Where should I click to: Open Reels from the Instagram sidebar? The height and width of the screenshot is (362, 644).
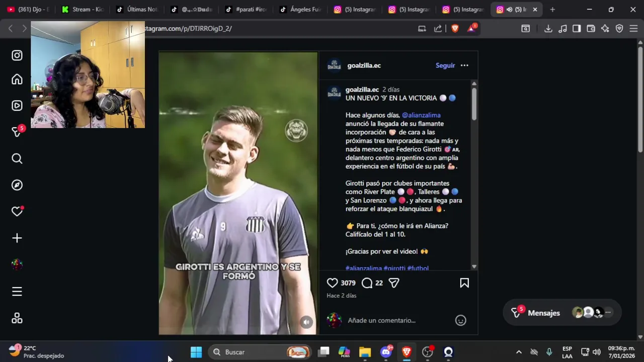17,106
